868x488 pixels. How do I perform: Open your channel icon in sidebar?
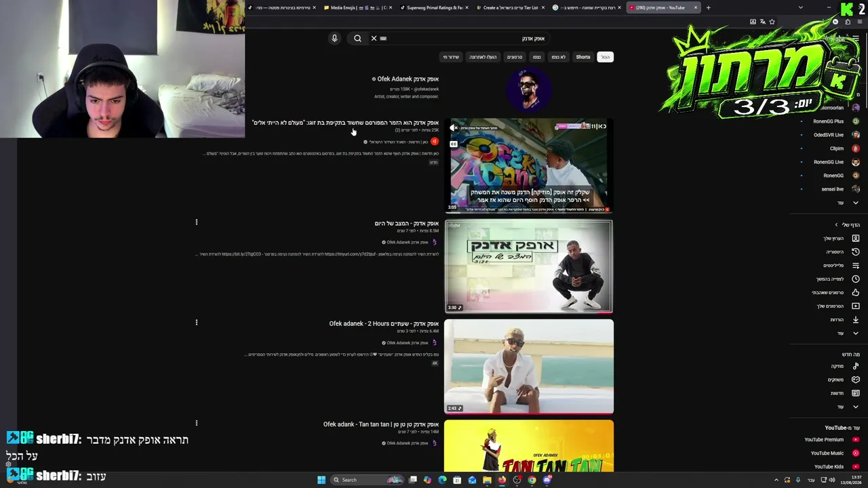pos(856,239)
